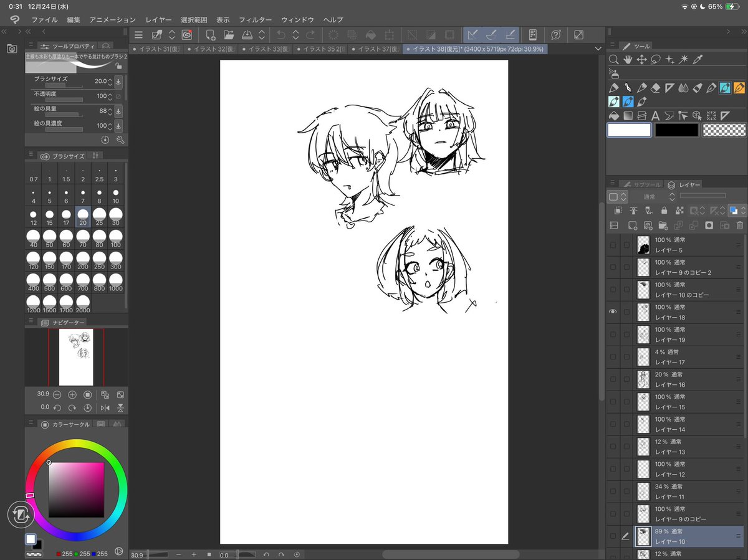The width and height of the screenshot is (748, 560).
Task: Select the Eyedropper tool
Action: (696, 59)
